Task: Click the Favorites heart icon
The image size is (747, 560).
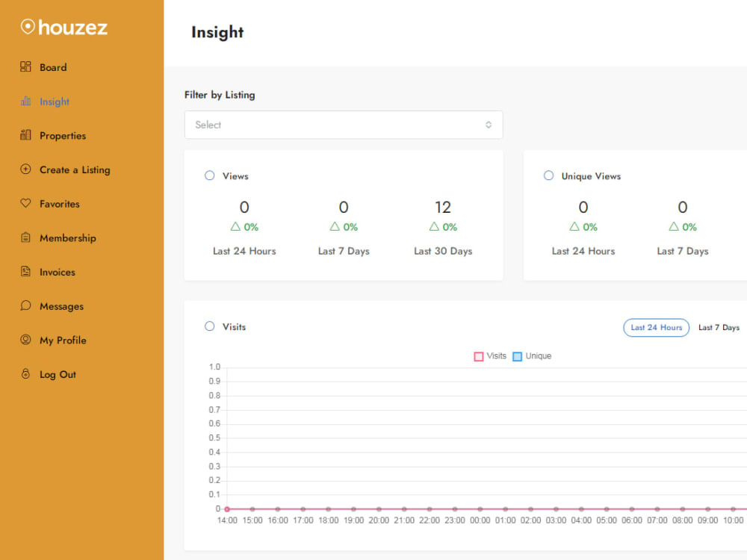Action: pyautogui.click(x=25, y=203)
